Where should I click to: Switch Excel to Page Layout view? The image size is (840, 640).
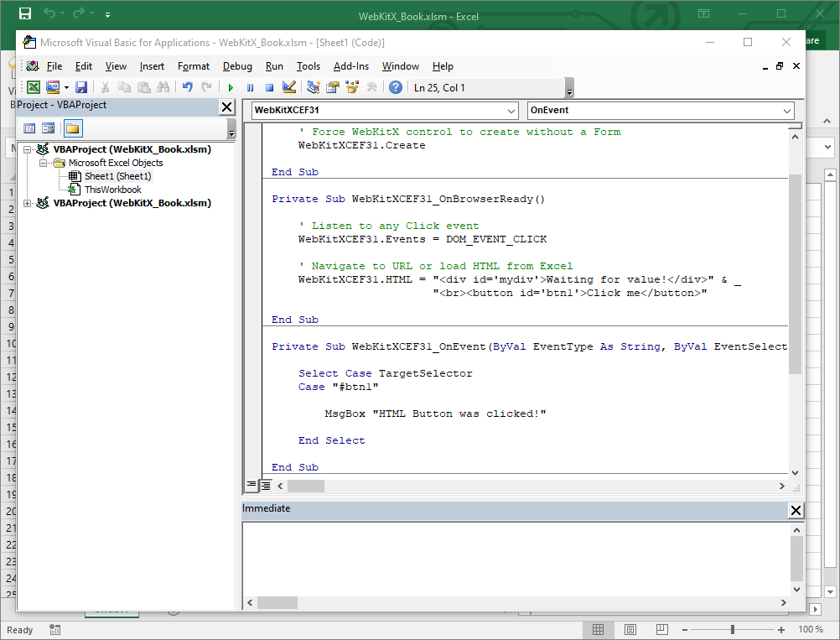(x=630, y=629)
